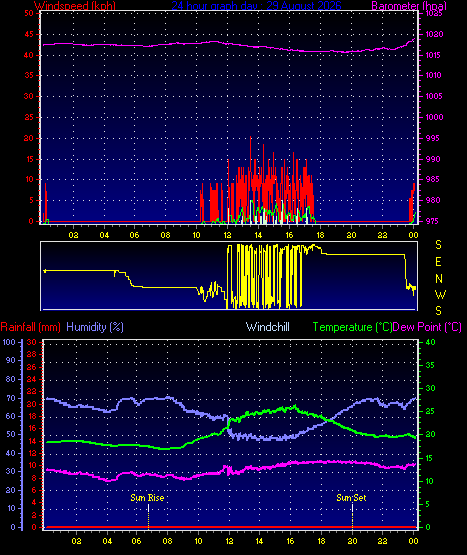
Task: Select the Windchill legend label
Action: point(268,327)
